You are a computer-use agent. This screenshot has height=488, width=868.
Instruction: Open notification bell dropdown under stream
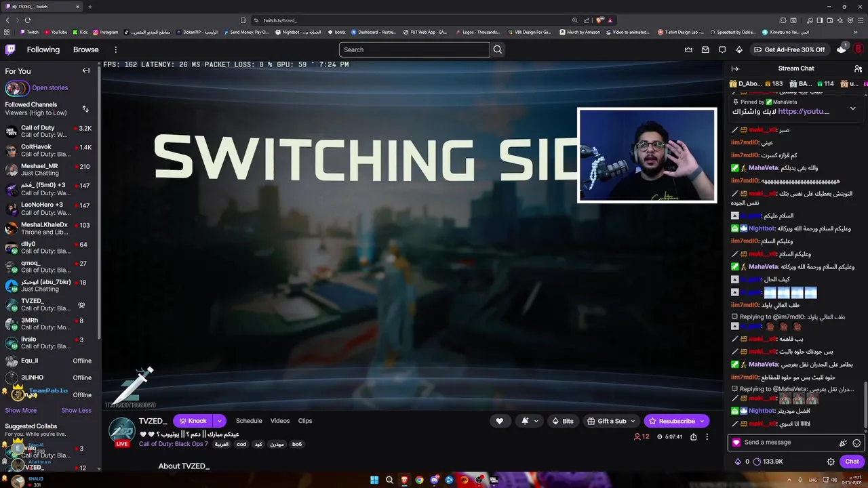530,421
